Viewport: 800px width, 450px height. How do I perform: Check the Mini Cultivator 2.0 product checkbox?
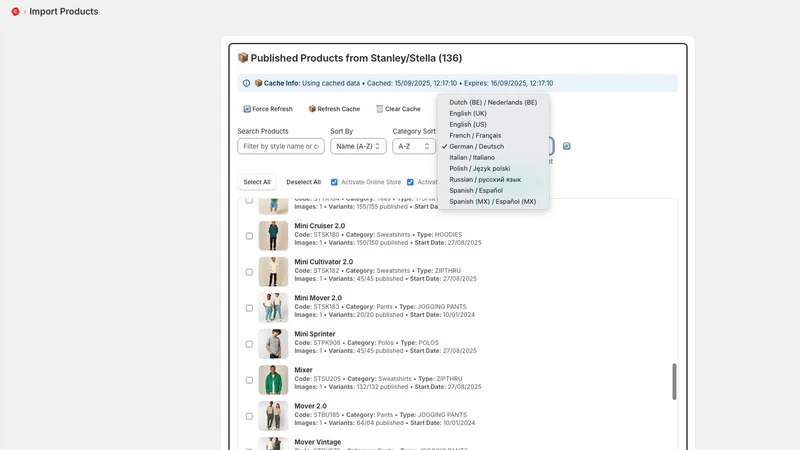click(x=249, y=272)
